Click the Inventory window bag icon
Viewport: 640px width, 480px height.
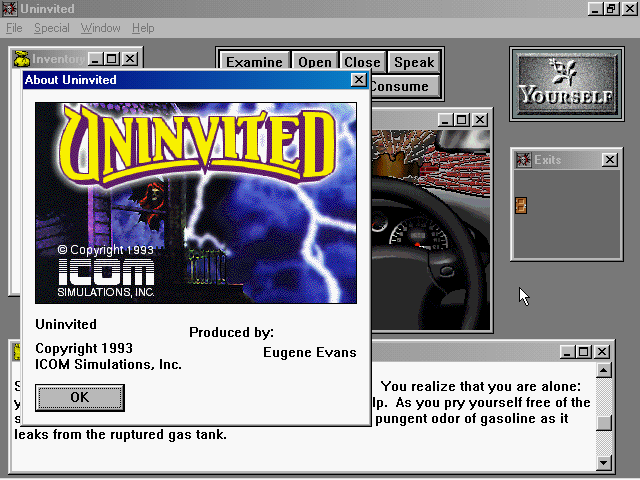(x=21, y=59)
